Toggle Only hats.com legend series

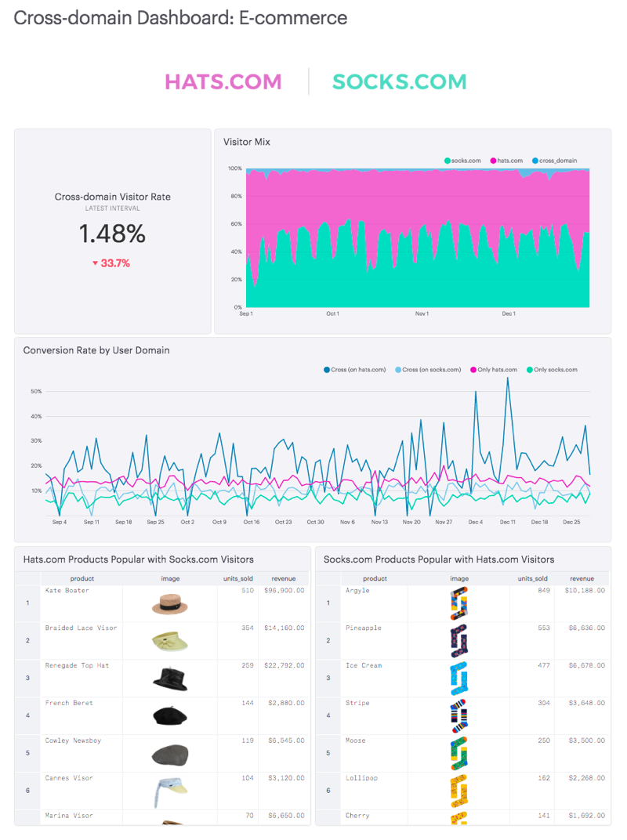point(494,370)
